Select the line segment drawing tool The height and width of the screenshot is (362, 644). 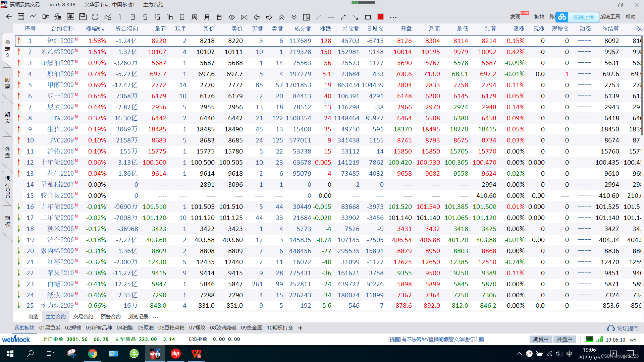click(343, 17)
